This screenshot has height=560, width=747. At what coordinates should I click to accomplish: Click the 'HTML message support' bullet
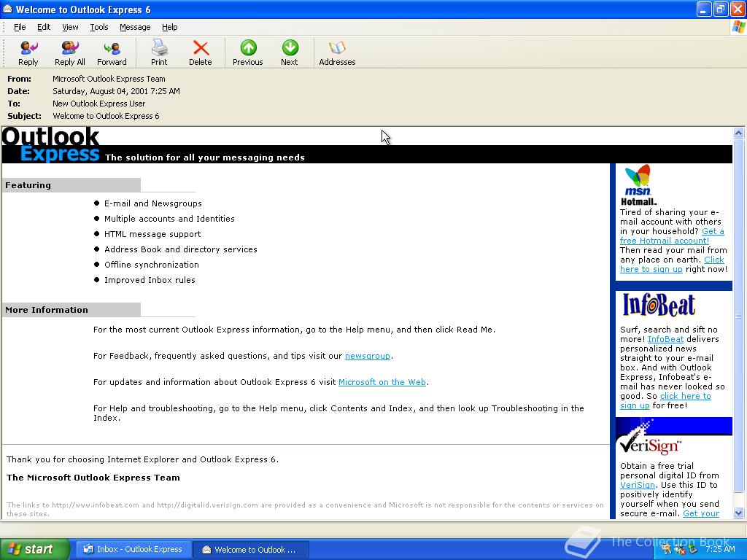[x=152, y=234]
